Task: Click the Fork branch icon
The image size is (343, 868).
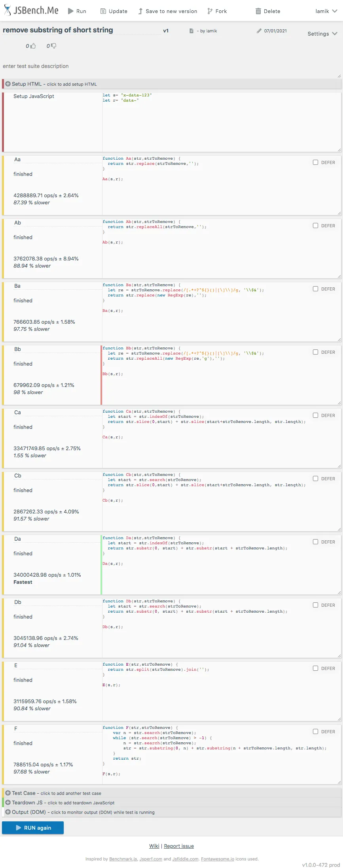Action: click(x=210, y=11)
